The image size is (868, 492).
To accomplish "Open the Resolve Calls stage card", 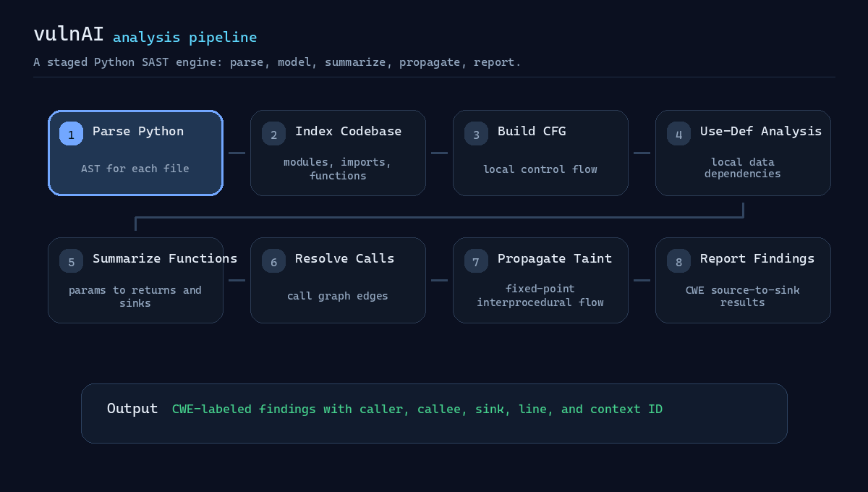I will point(338,280).
